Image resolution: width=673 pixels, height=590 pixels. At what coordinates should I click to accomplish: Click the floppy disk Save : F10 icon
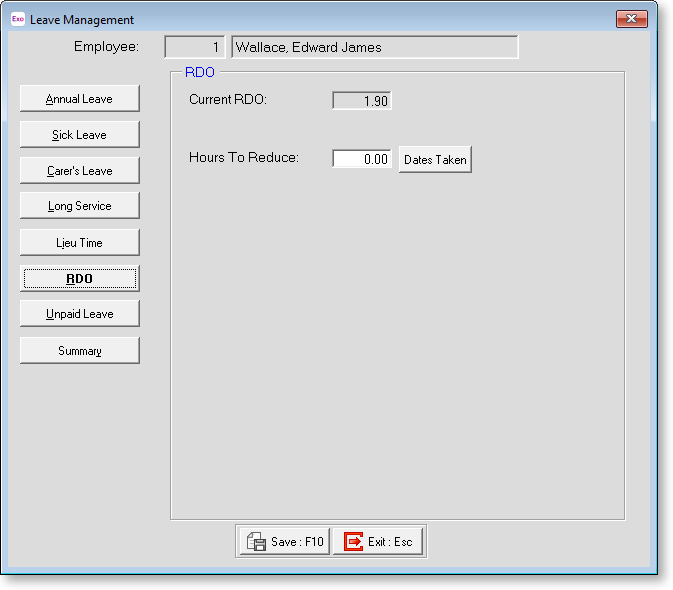tap(256, 541)
